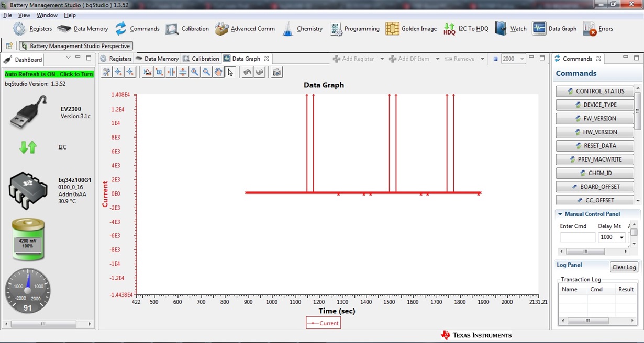Open Remove dropdown arrow
The height and width of the screenshot is (343, 644).
coord(482,59)
